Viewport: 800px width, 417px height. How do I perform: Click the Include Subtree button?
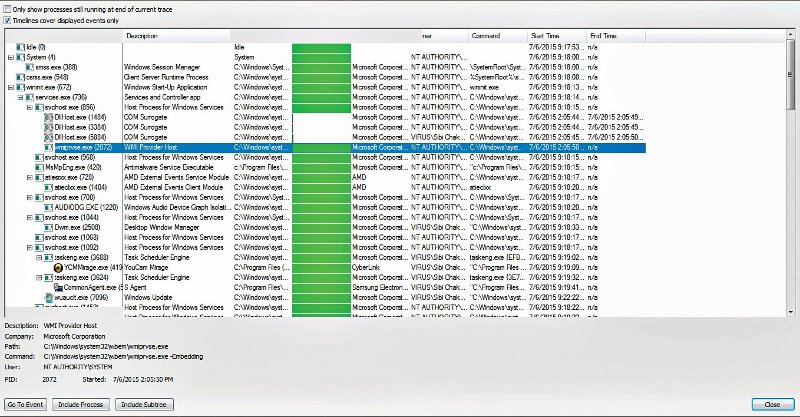click(144, 404)
